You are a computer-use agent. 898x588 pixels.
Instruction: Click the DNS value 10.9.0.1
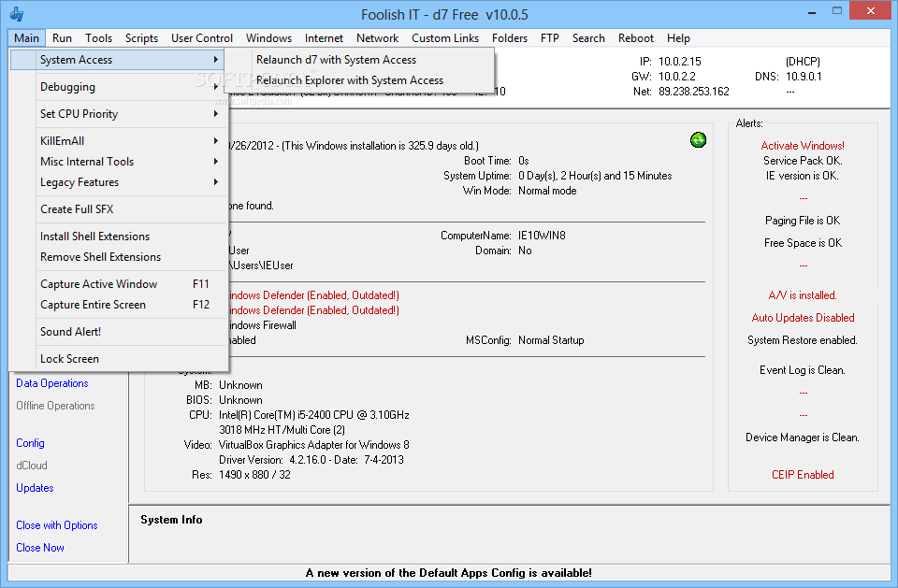pos(804,76)
